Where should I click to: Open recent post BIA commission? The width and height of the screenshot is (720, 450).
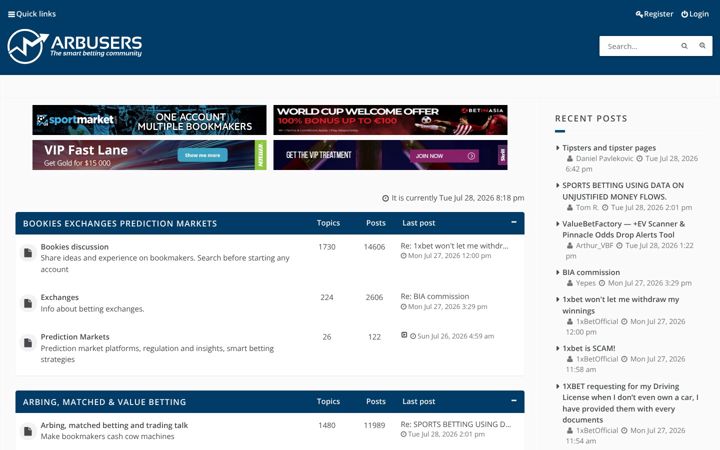(x=591, y=272)
